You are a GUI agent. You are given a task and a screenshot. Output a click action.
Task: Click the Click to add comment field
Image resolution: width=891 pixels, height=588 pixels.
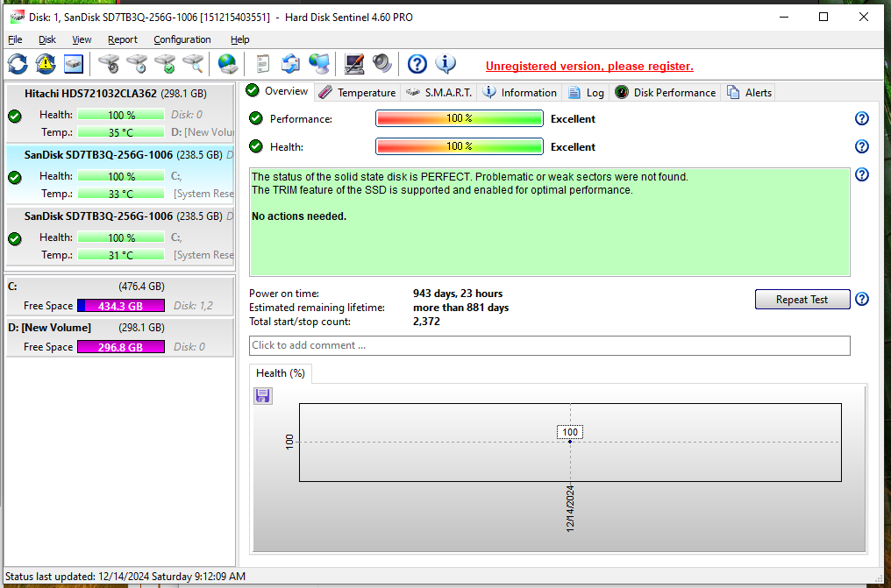pos(550,345)
